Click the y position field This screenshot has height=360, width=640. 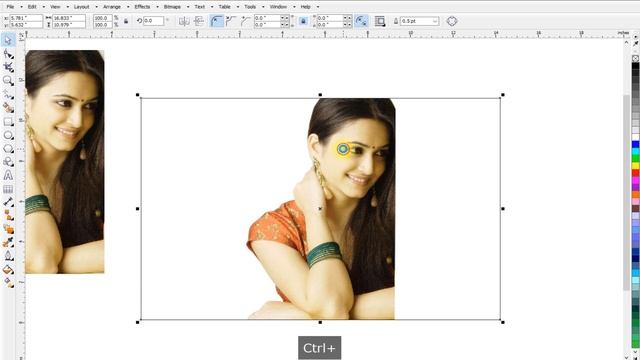26,24
